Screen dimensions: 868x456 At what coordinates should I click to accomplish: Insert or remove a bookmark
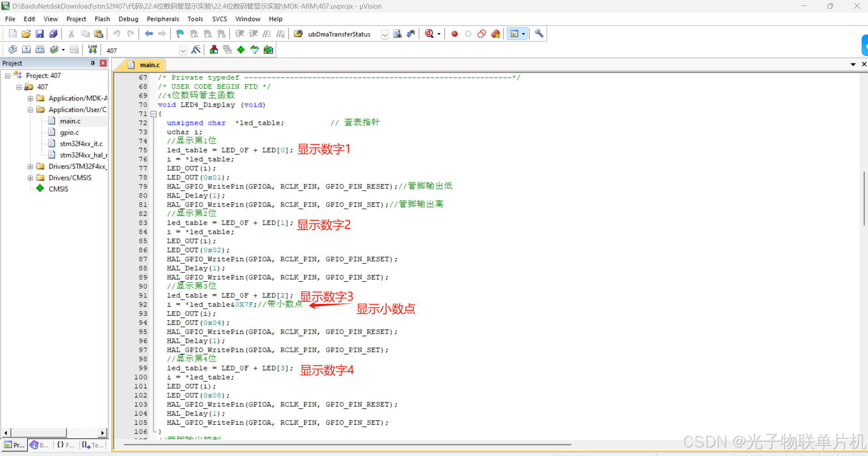point(180,34)
